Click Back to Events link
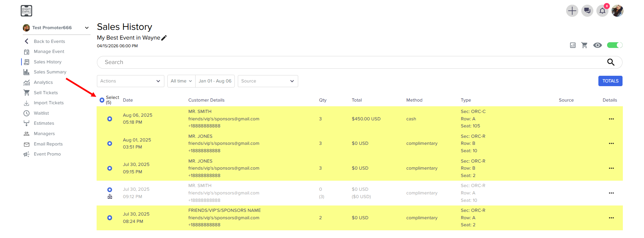Image resolution: width=644 pixels, height=238 pixels. (x=49, y=42)
